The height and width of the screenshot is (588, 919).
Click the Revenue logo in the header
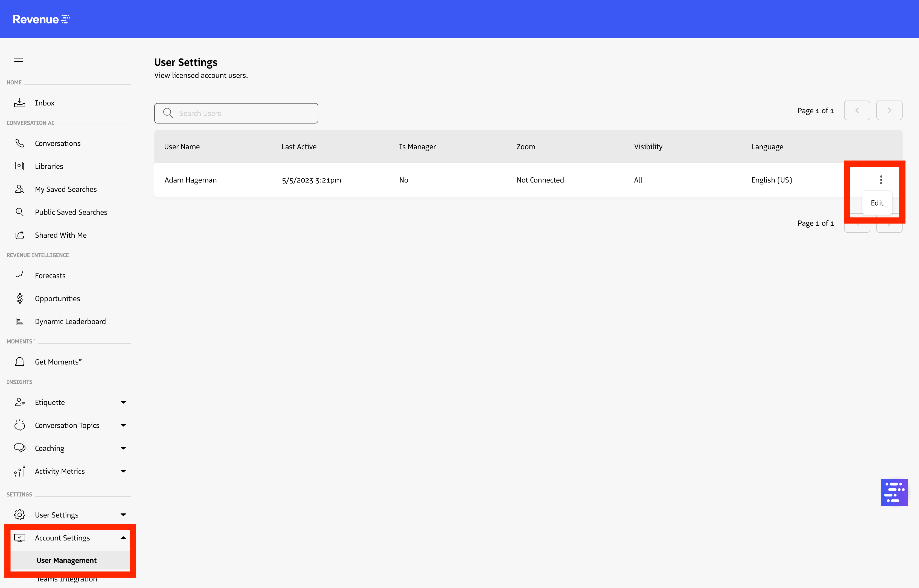41,19
